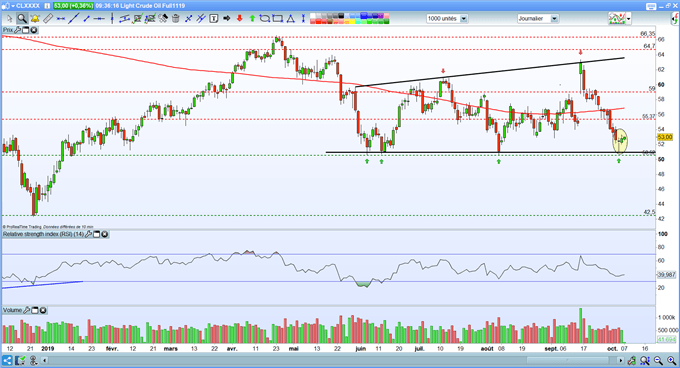This screenshot has width=680, height=368.
Task: Click the zoom out magnifier at bottom right
Action: click(x=658, y=360)
